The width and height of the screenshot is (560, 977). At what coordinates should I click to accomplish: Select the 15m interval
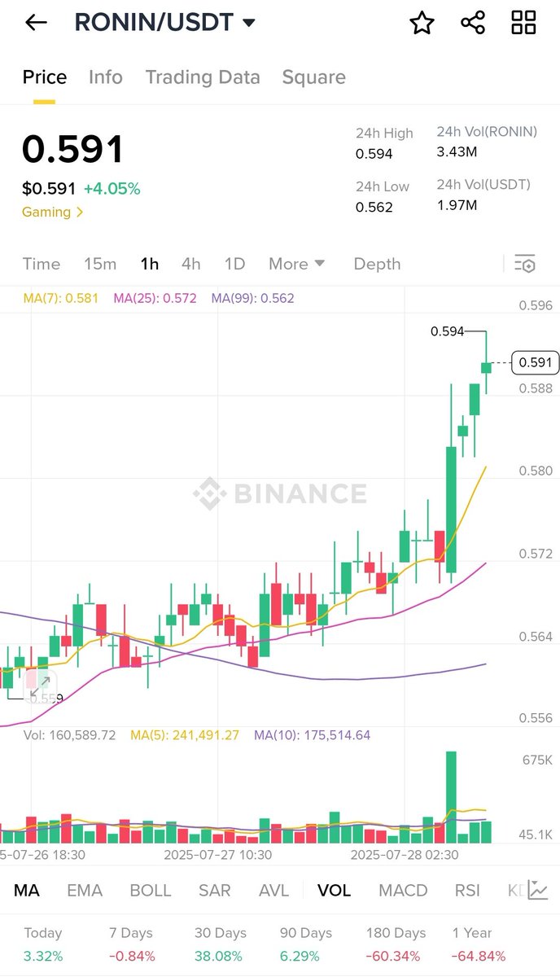coord(100,264)
